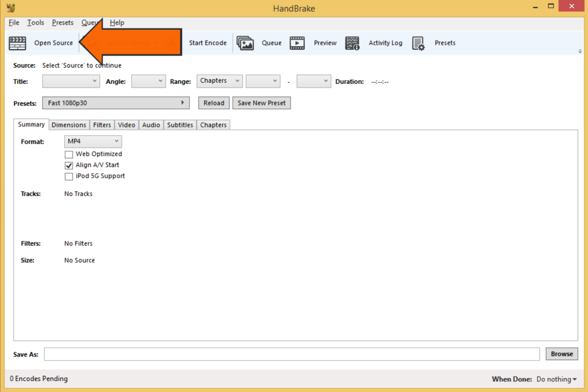Uncheck Align A/V Start

(x=69, y=166)
